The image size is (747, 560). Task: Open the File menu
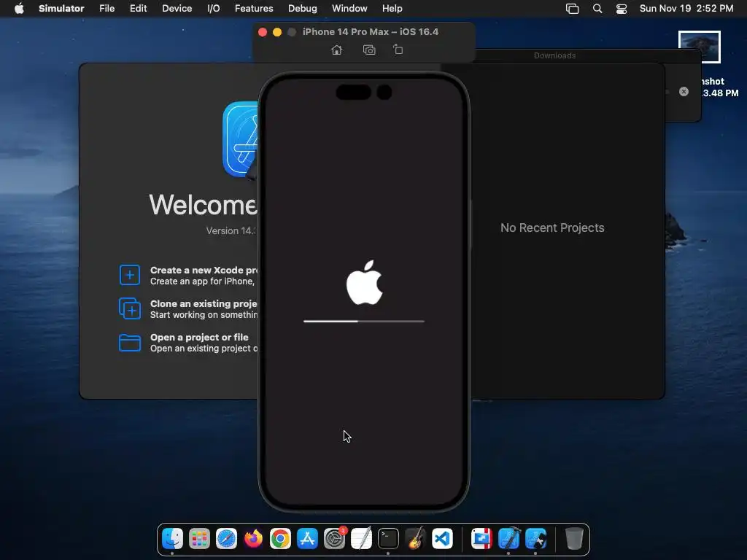coord(107,9)
